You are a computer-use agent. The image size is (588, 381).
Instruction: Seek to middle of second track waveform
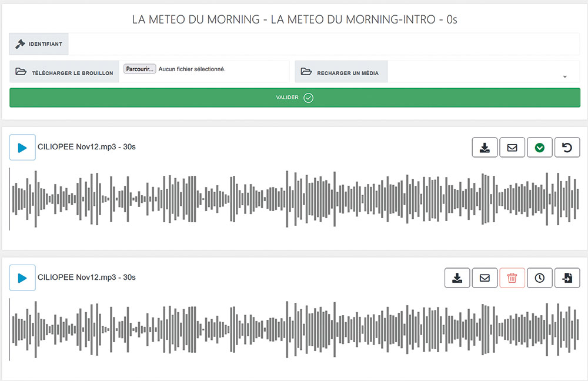294,329
